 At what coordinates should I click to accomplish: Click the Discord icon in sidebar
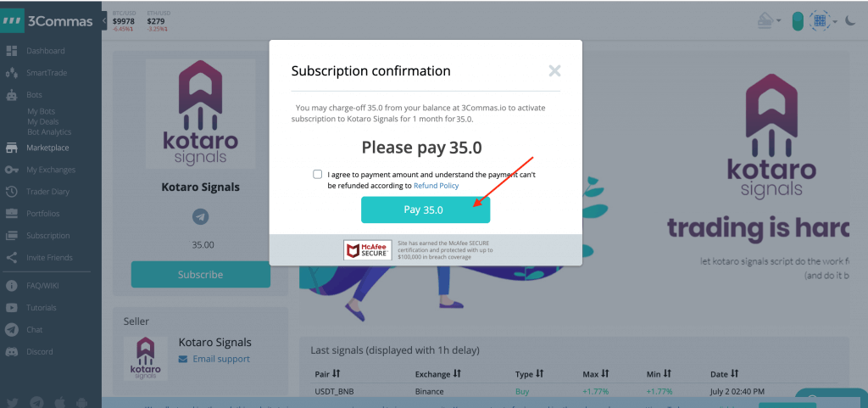tap(12, 351)
